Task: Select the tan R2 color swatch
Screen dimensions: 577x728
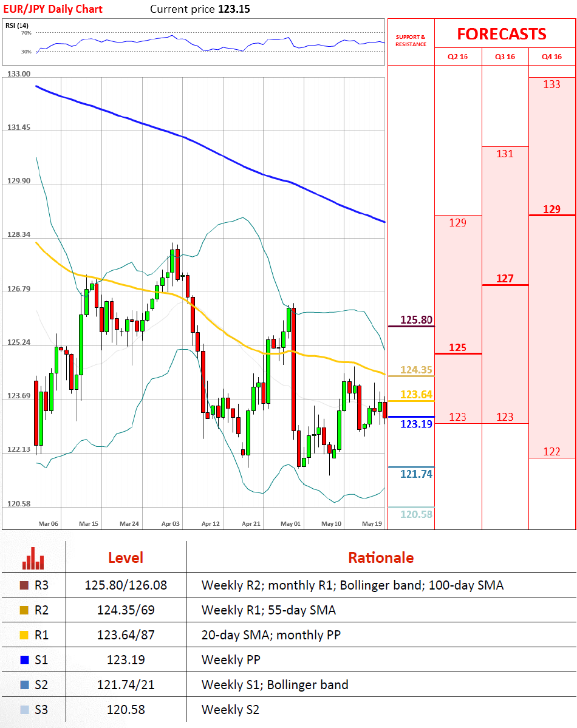Action: 24,610
